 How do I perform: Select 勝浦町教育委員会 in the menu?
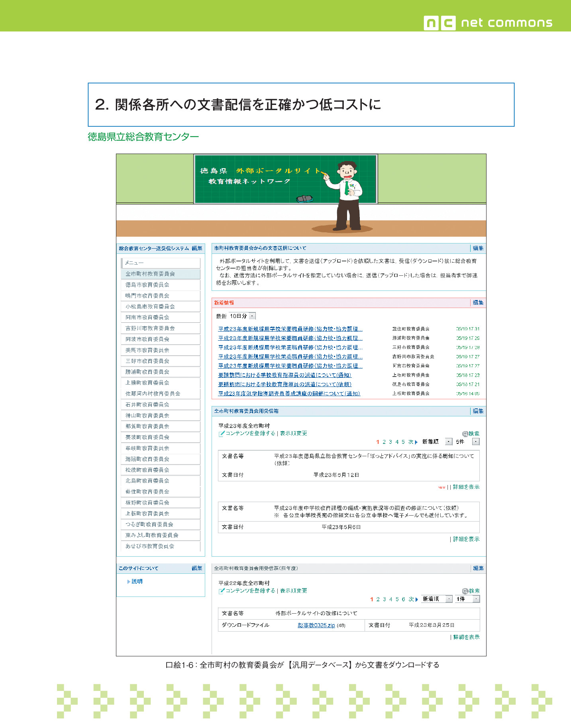click(161, 372)
